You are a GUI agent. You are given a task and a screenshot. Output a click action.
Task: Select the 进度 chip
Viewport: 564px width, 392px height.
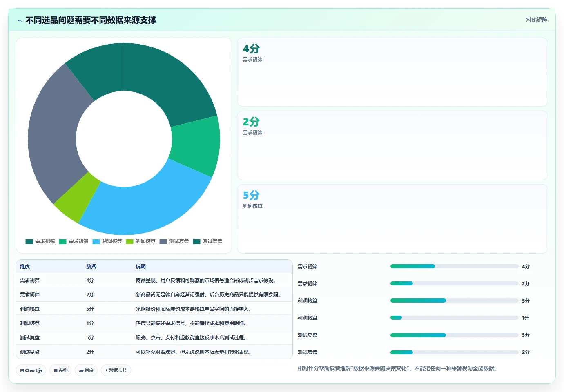tap(86, 370)
